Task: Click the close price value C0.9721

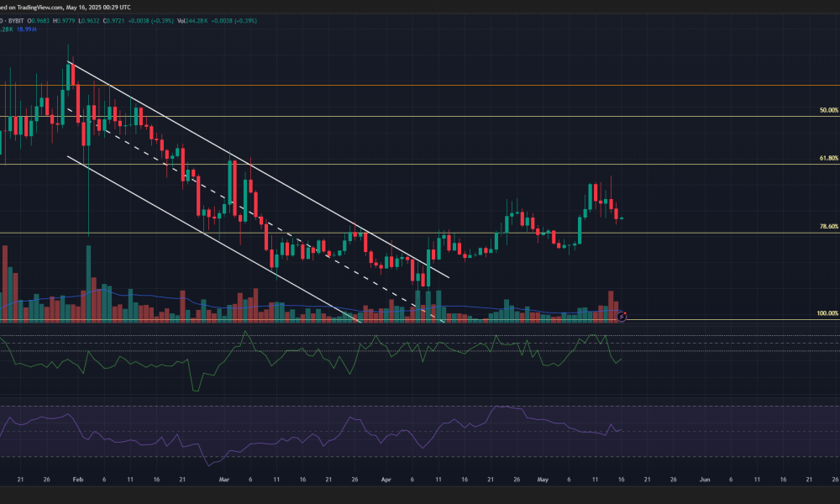Action: click(114, 21)
